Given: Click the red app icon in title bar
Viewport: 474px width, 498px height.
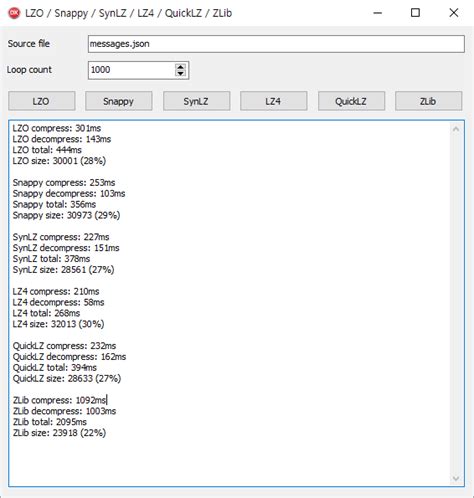Looking at the screenshot, I should 14,13.
